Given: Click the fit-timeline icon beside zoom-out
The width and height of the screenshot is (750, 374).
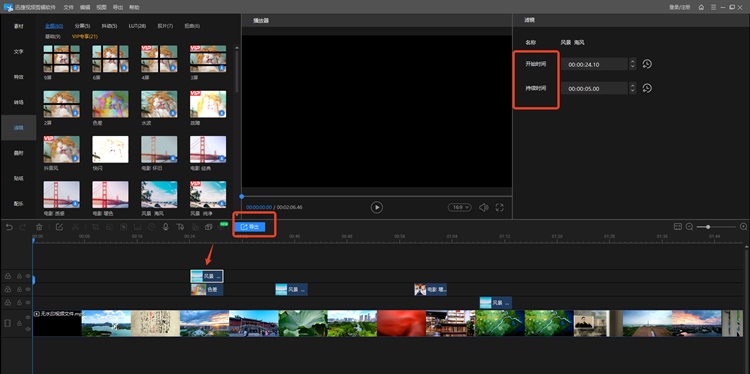Looking at the screenshot, I should tap(678, 227).
